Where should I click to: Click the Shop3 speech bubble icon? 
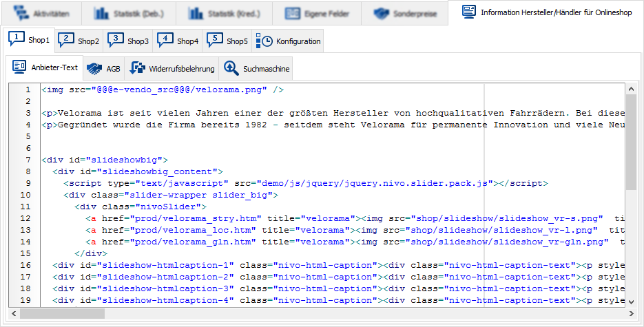116,40
